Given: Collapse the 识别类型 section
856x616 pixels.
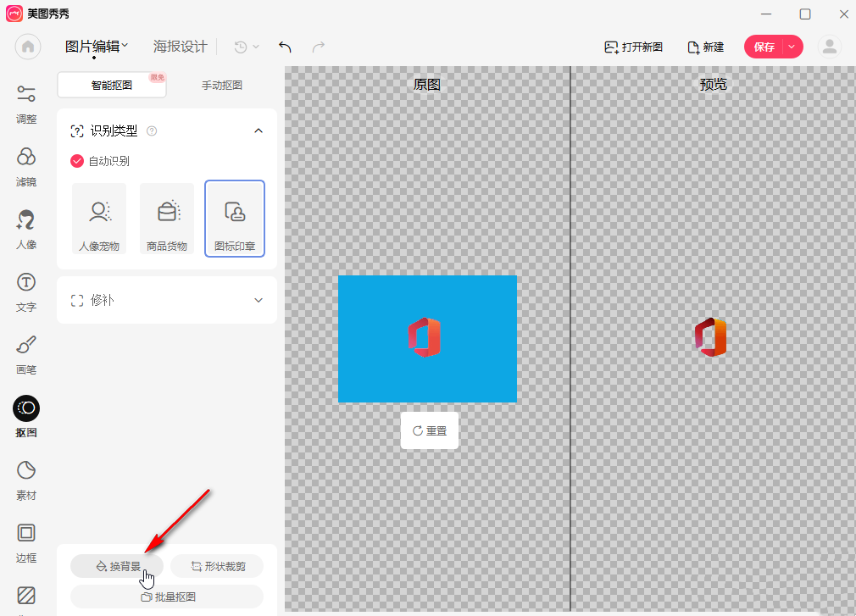Looking at the screenshot, I should [258, 130].
